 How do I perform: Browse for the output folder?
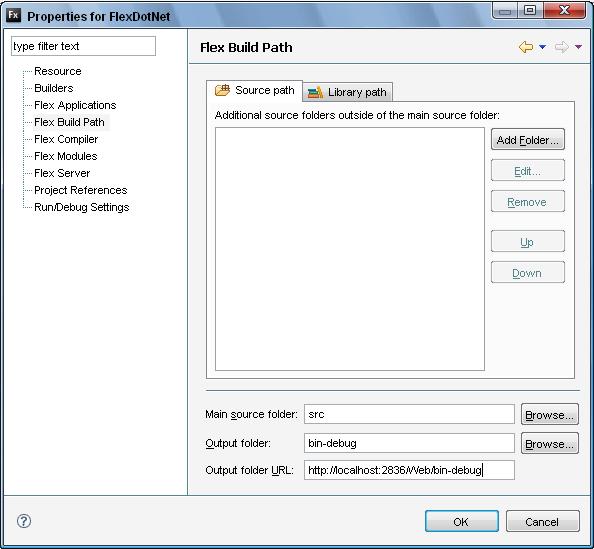click(550, 443)
